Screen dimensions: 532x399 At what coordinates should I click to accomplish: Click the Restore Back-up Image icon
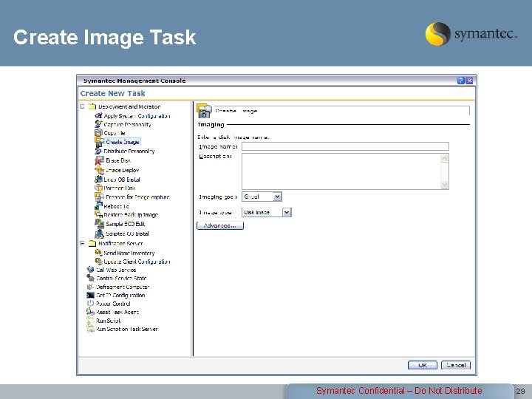tap(98, 214)
